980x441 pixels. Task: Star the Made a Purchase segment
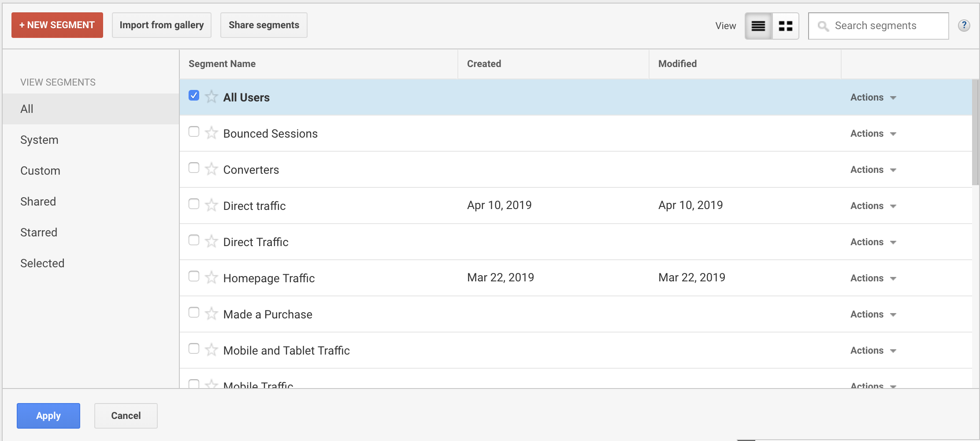pyautogui.click(x=211, y=313)
